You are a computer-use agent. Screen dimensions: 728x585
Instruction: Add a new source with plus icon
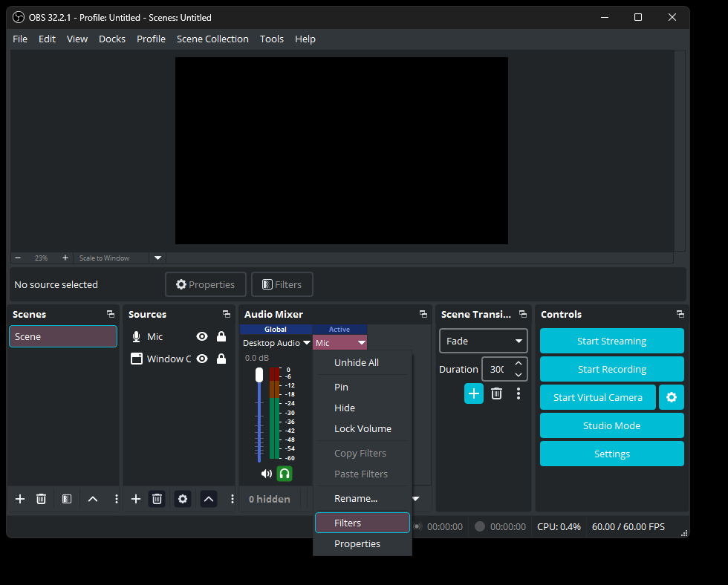coord(135,499)
